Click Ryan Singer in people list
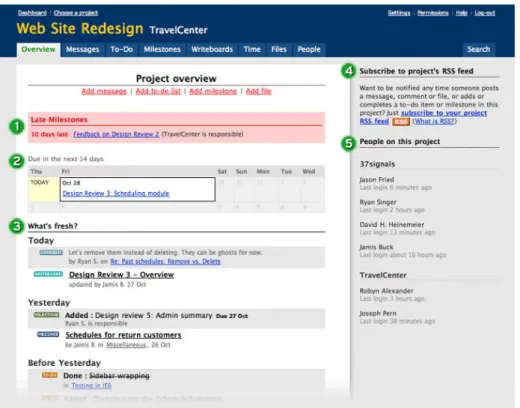The width and height of the screenshot is (520, 408). click(x=378, y=202)
